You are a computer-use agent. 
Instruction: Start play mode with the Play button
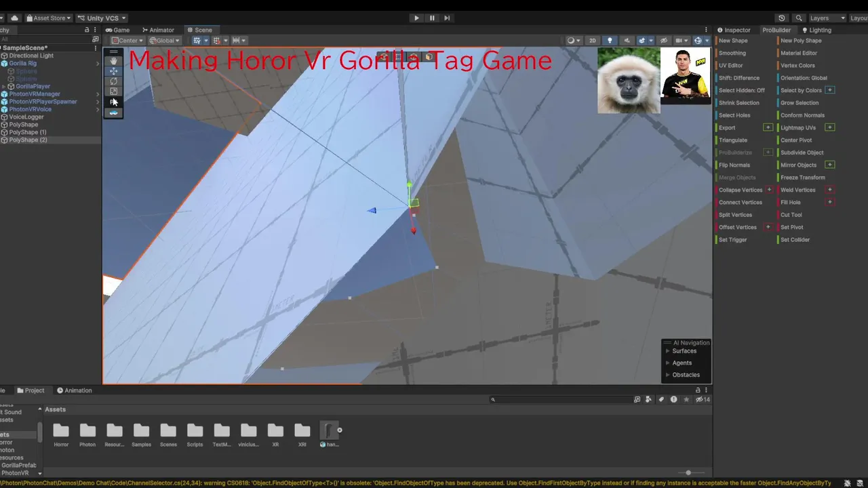(x=416, y=18)
